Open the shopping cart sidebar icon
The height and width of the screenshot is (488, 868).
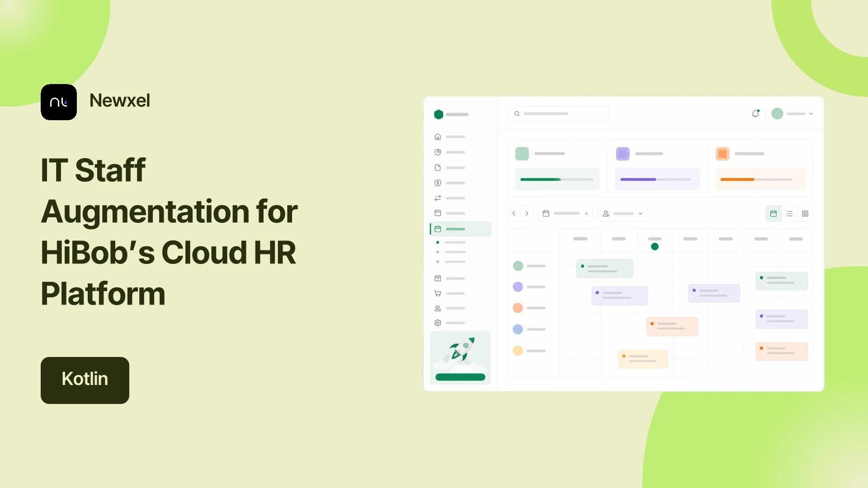pos(438,293)
